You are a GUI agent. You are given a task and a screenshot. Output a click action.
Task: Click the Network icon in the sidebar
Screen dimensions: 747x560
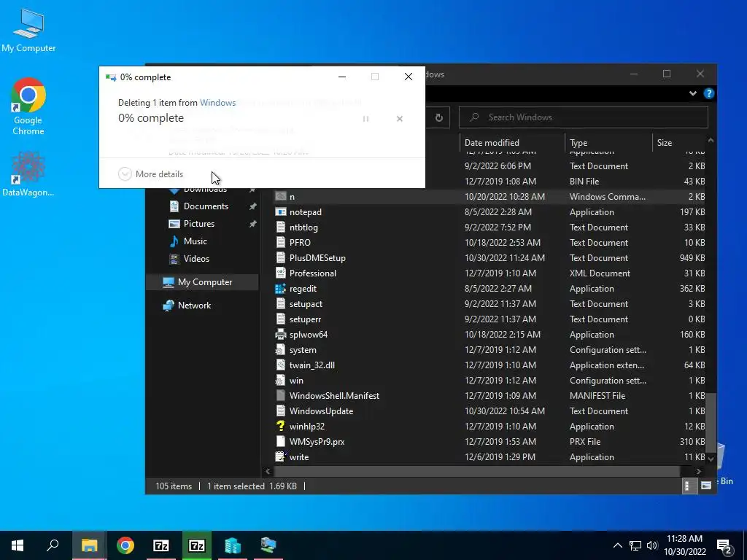[169, 306]
